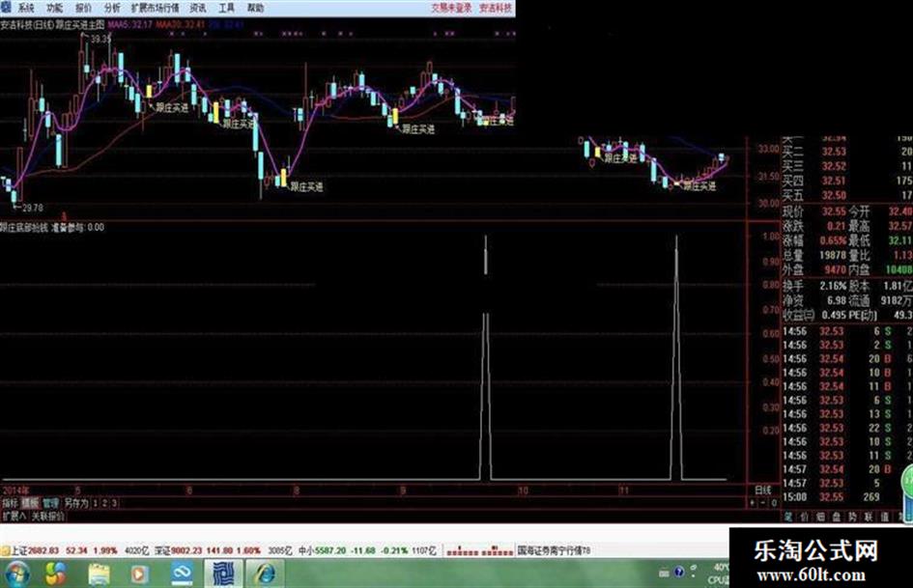This screenshot has height=588, width=913.
Task: Click the help icon in the system tray
Action: (x=679, y=573)
